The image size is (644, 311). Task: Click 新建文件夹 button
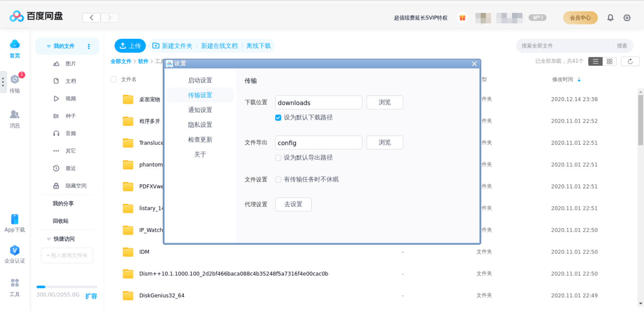pos(172,46)
